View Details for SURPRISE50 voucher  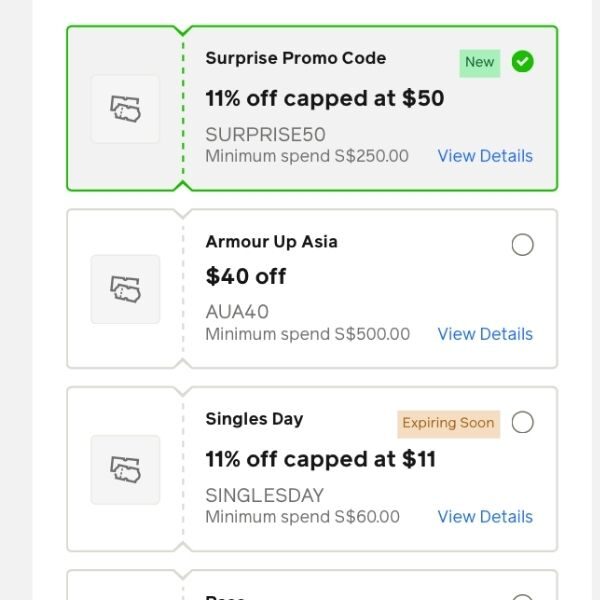485,156
